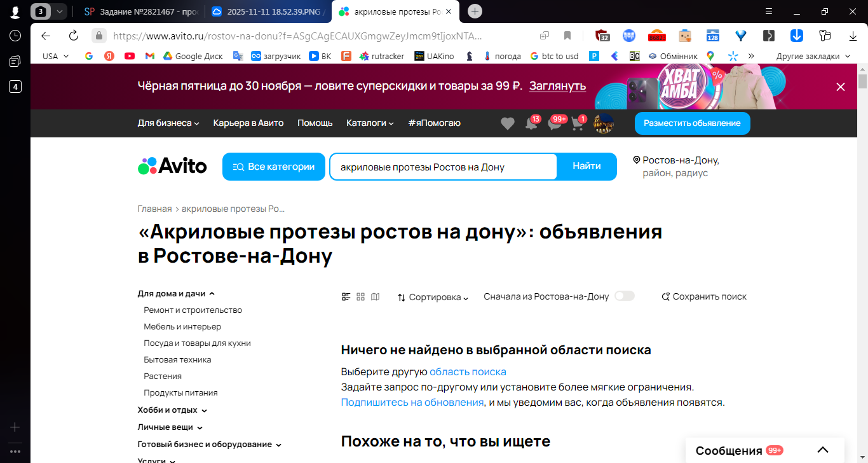Open the Сортировка dropdown
This screenshot has width=868, height=463.
(433, 297)
